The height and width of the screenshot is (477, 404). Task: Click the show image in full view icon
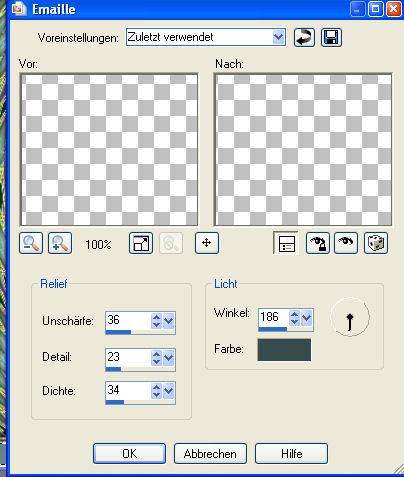click(x=141, y=243)
